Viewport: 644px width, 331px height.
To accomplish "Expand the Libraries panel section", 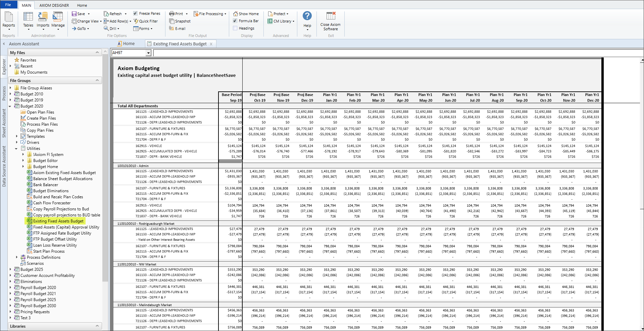I will (97, 326).
